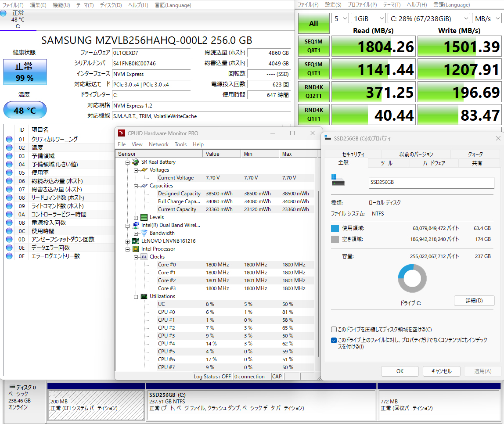Click the SSD256GB volume name field
Screen dimensions: 504x424
pyautogui.click(x=432, y=182)
